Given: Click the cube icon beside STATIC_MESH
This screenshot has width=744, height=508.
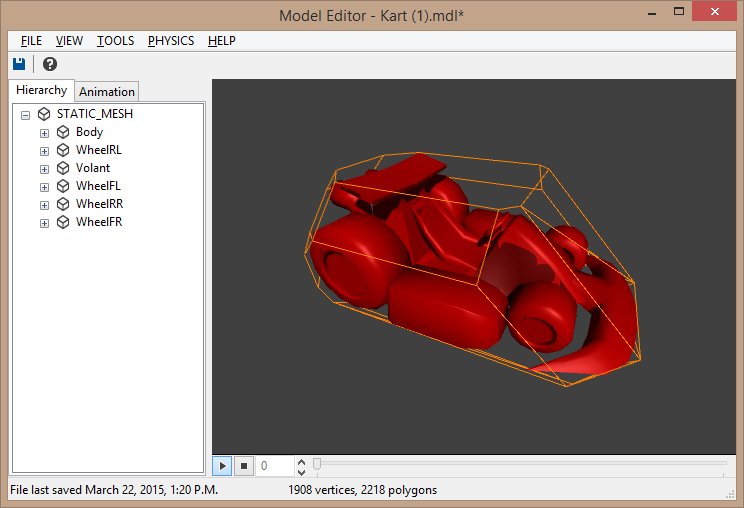Looking at the screenshot, I should tap(44, 114).
